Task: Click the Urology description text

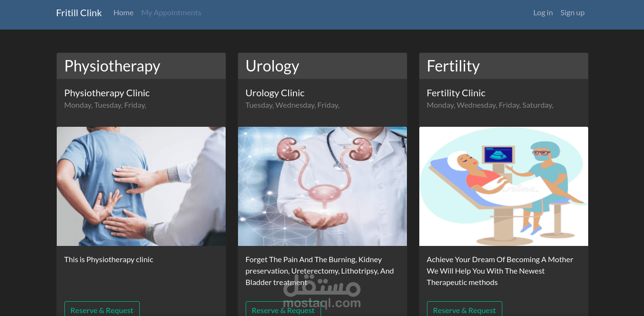Action: pyautogui.click(x=319, y=271)
